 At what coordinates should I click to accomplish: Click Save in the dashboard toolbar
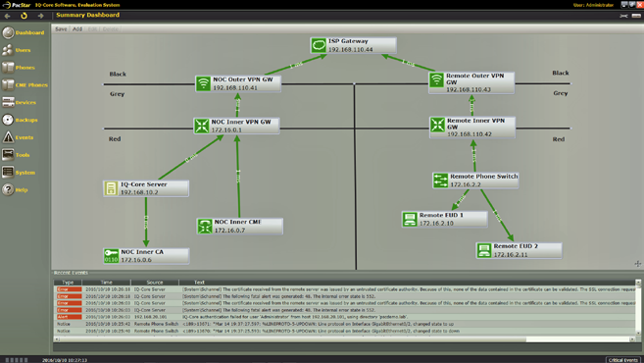coord(61,29)
